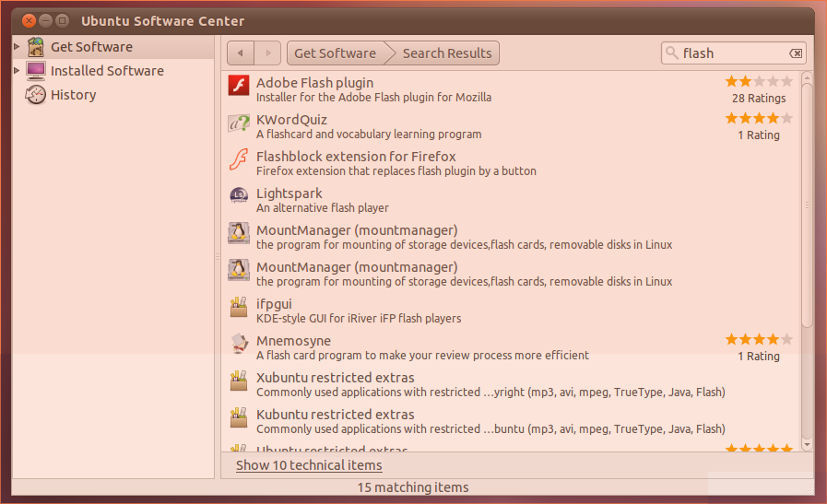Clear the search field with the X icon

796,53
